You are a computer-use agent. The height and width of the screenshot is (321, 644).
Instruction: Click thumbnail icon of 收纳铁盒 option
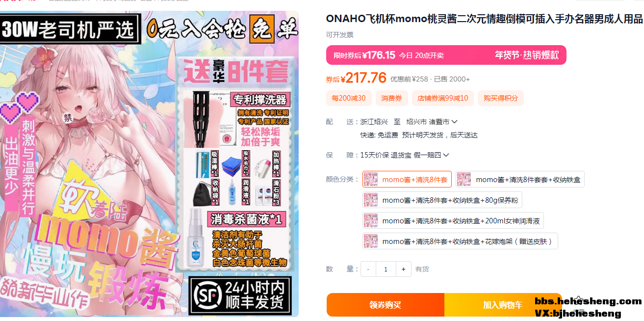click(x=464, y=180)
